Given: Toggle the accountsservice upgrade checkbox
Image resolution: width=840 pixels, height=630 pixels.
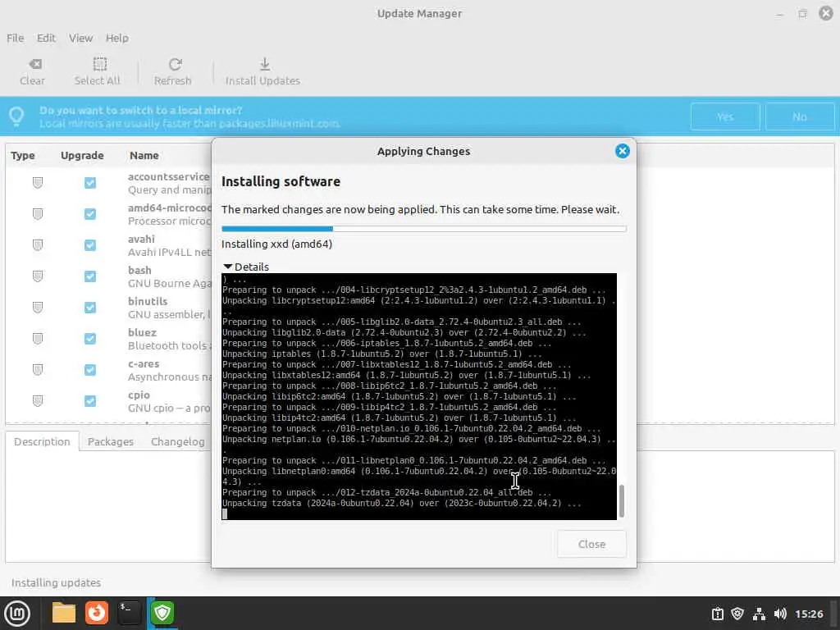Looking at the screenshot, I should [x=90, y=183].
